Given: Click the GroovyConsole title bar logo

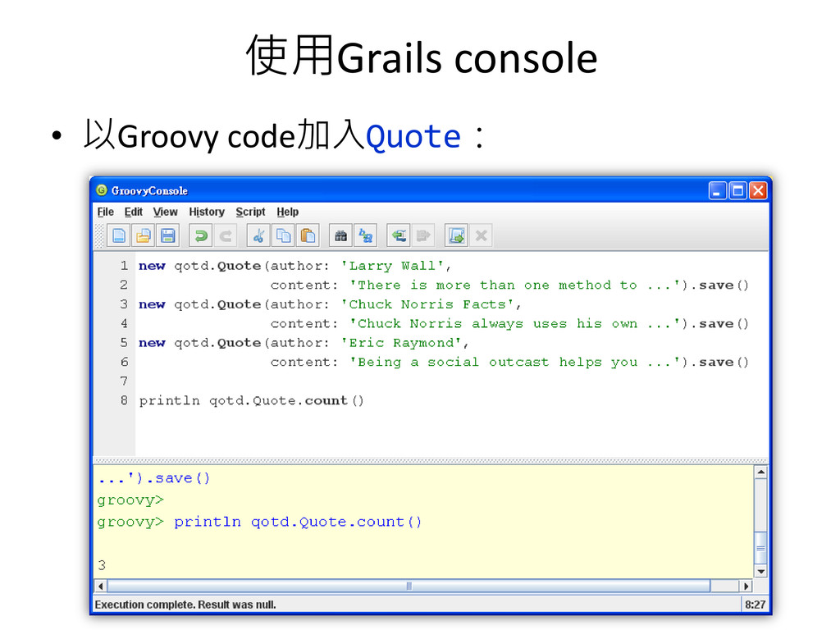Looking at the screenshot, I should click(102, 190).
